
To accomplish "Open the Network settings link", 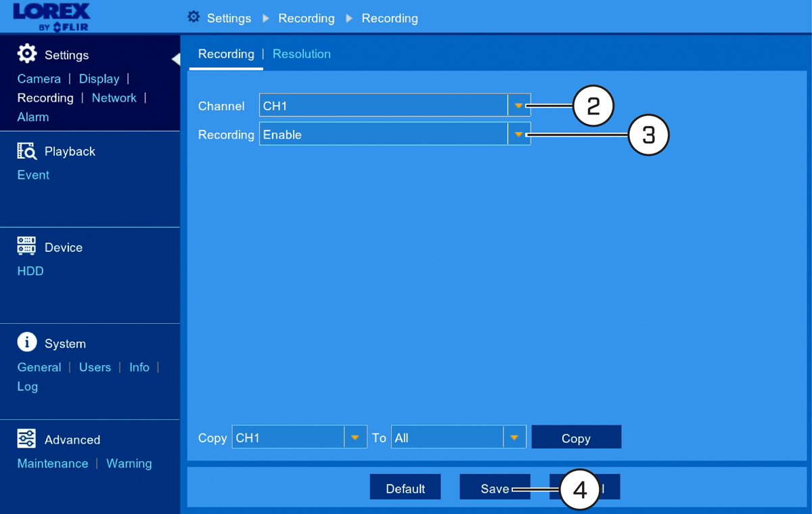I will (114, 98).
